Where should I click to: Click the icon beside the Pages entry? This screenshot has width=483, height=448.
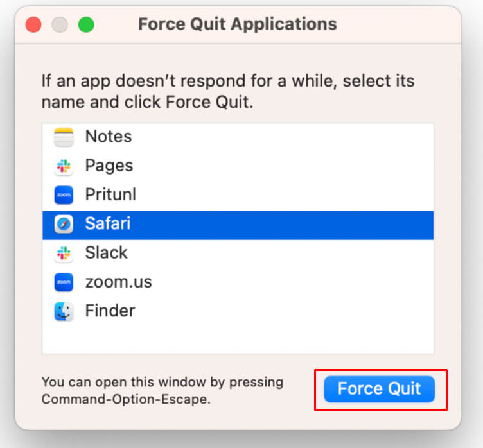coord(64,166)
